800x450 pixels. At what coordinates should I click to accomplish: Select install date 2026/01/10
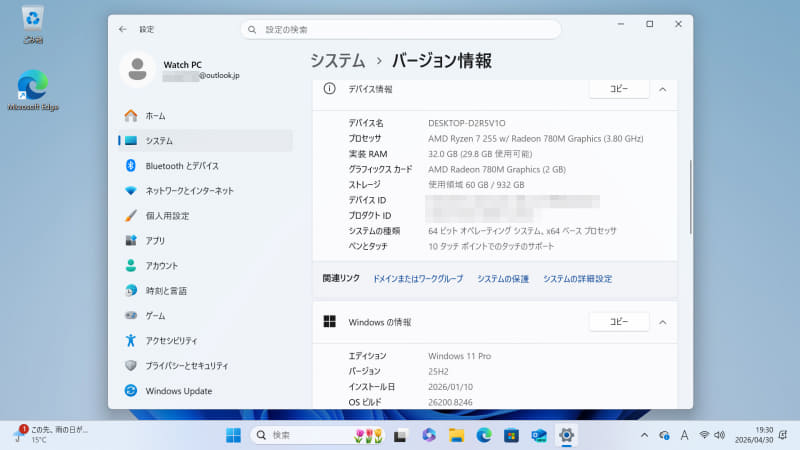pos(451,387)
